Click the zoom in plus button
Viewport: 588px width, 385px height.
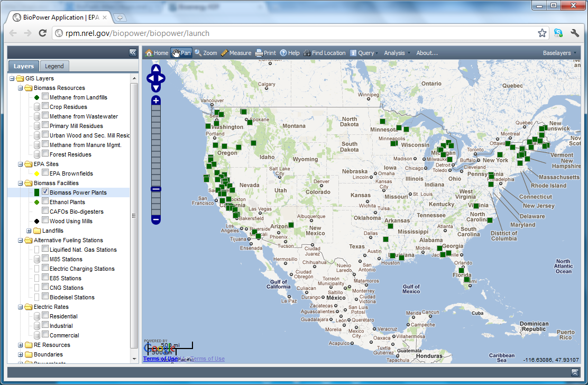(x=156, y=100)
